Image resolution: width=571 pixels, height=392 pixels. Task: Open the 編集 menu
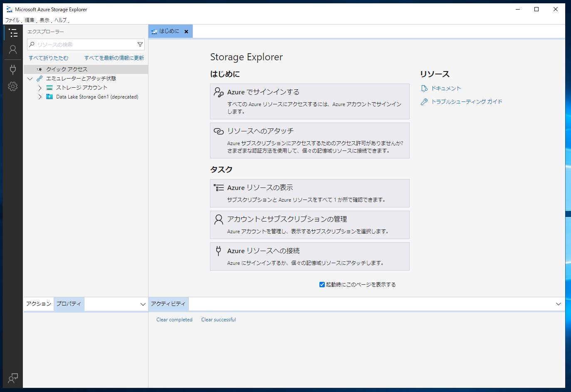pyautogui.click(x=30, y=20)
